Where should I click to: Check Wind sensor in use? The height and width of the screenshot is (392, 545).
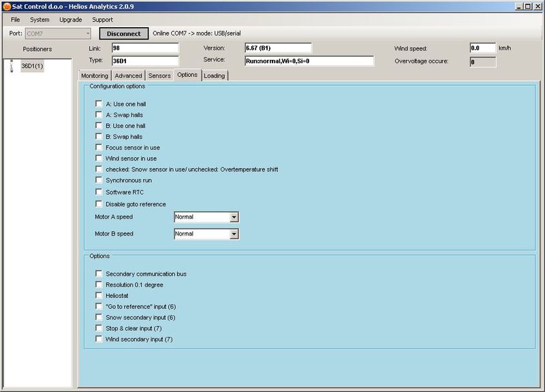tap(99, 158)
